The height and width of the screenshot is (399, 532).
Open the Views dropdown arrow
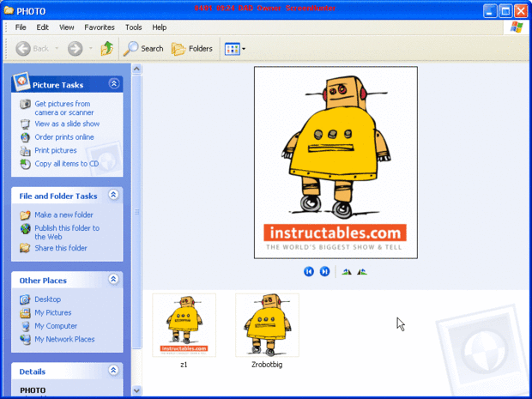(244, 49)
